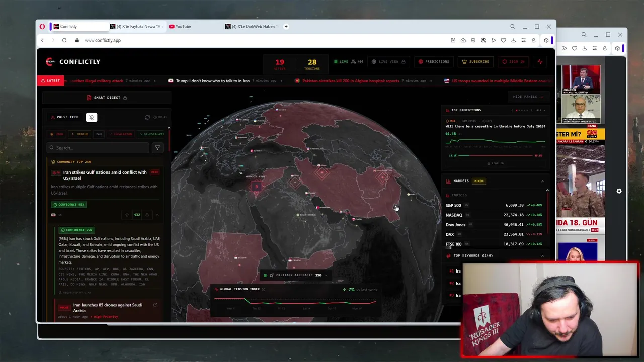This screenshot has width=644, height=362.
Task: Refresh the Pulse Feed
Action: tap(147, 117)
